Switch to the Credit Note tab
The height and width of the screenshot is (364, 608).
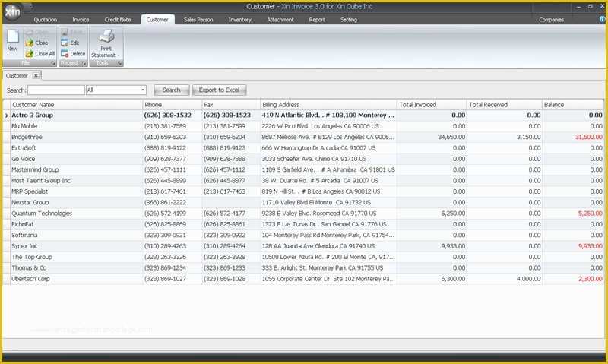tap(118, 20)
